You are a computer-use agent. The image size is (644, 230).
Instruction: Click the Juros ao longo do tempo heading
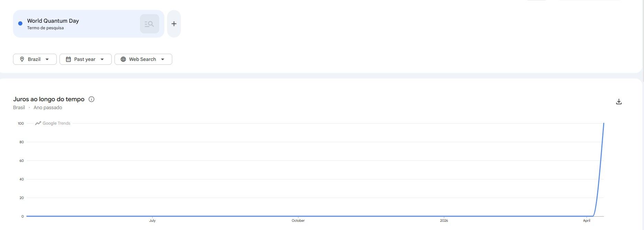pyautogui.click(x=49, y=99)
